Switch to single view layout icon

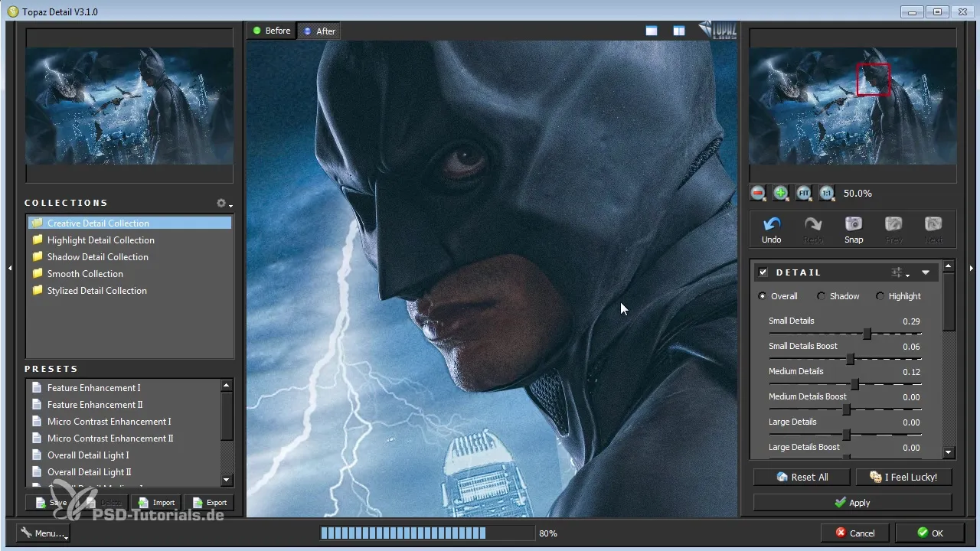click(652, 31)
